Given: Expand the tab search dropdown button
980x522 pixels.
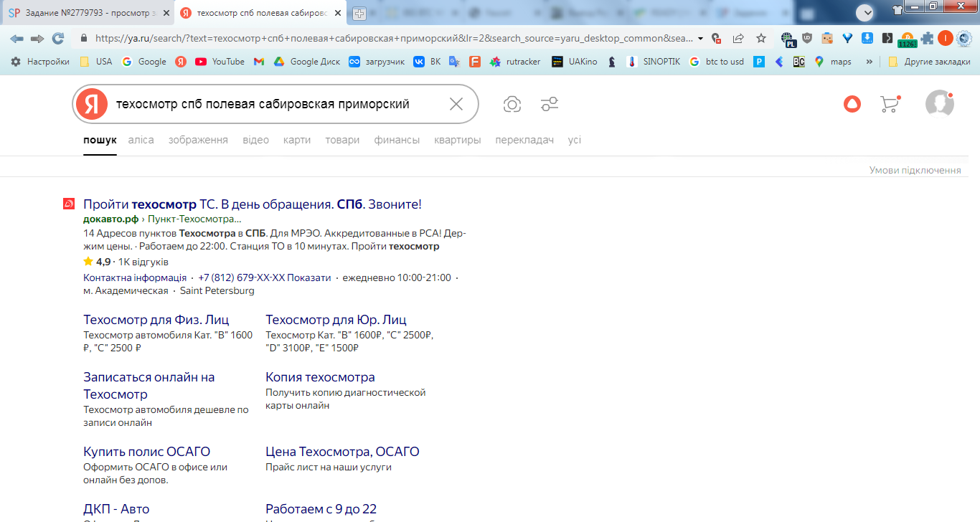Looking at the screenshot, I should (x=866, y=12).
